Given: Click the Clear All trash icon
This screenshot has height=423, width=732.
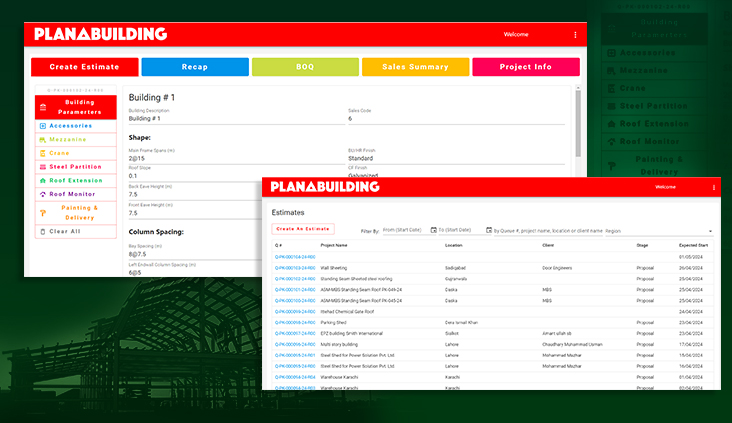Looking at the screenshot, I should (x=43, y=232).
